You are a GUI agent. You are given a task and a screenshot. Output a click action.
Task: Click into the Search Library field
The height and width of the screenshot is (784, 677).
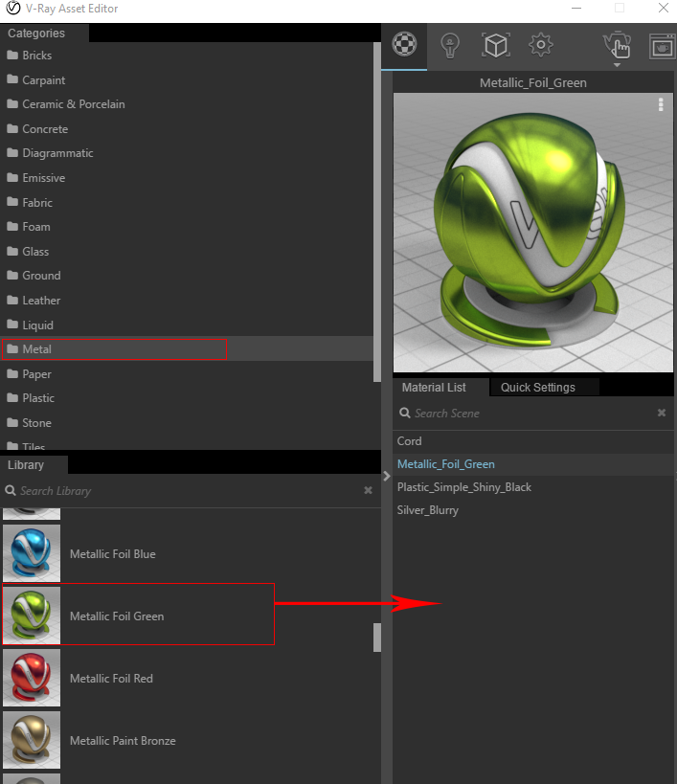point(190,490)
